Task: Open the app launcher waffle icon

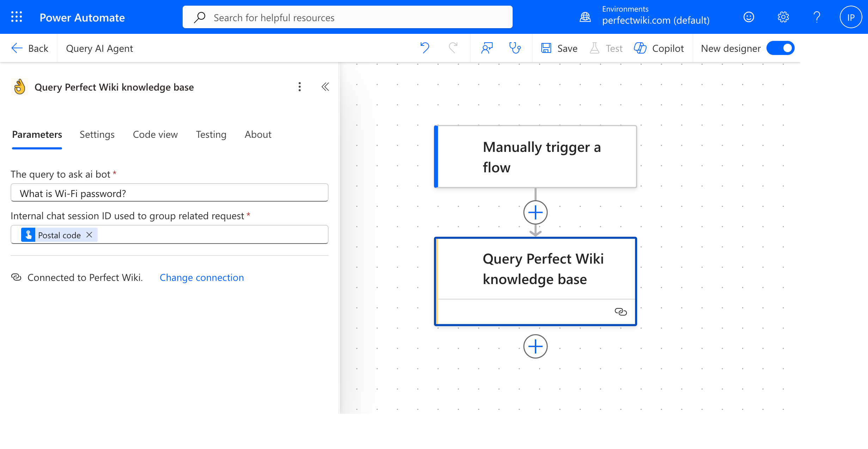Action: coord(16,17)
